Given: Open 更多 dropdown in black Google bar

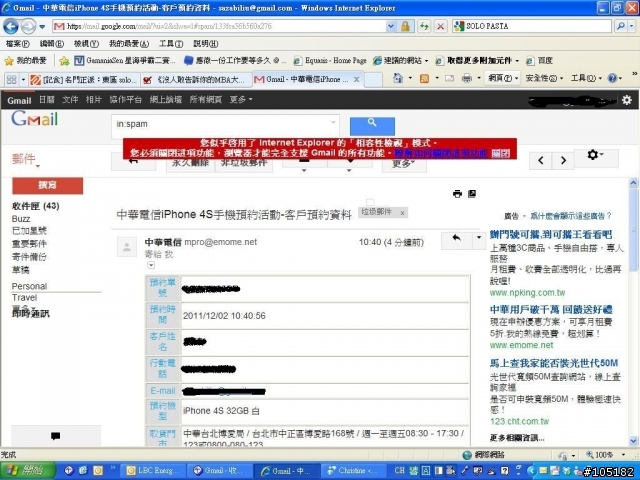Looking at the screenshot, I should pos(241,100).
